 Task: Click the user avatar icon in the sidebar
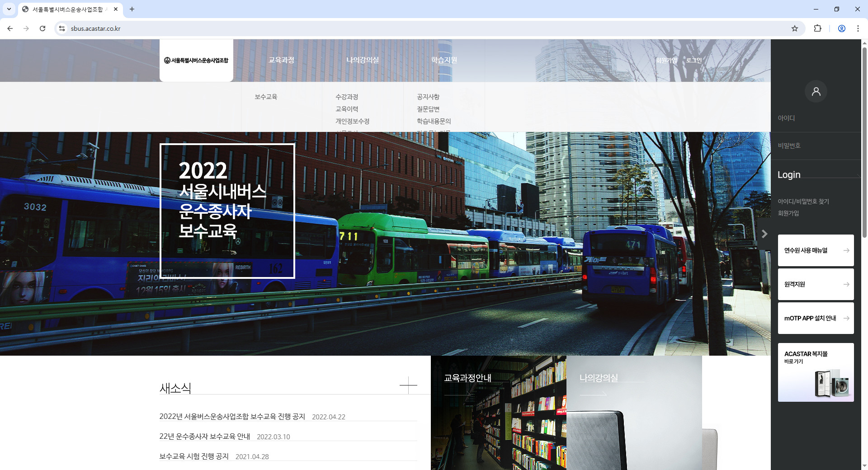[816, 91]
